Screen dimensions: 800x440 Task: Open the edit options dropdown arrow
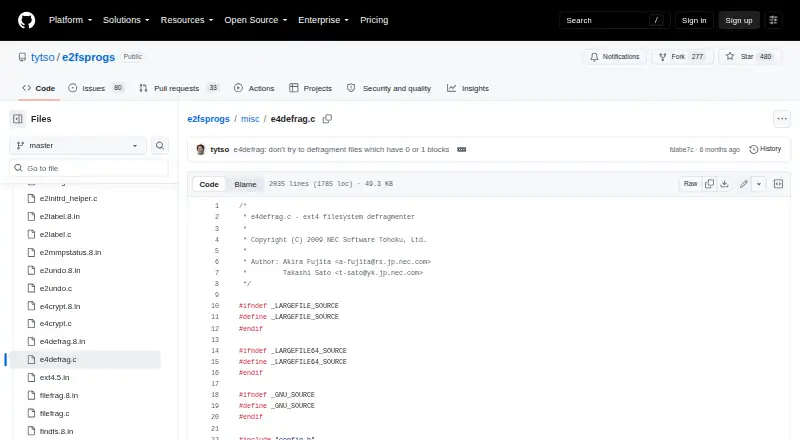(759, 184)
